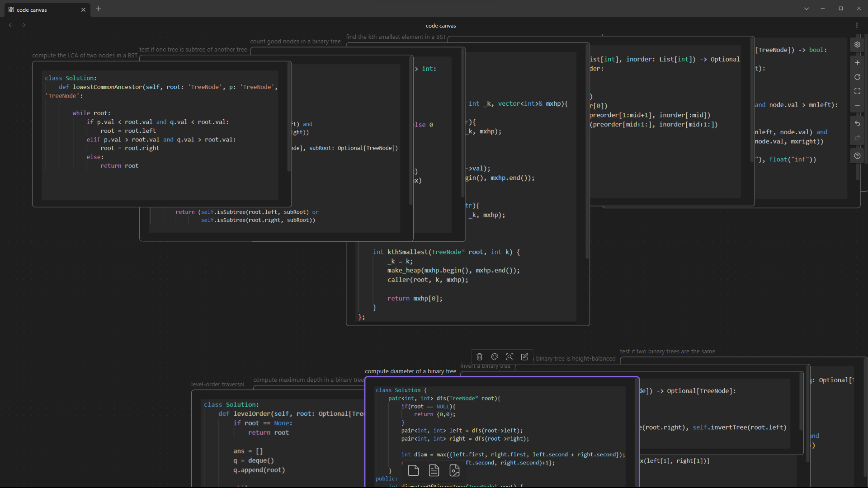The width and height of the screenshot is (868, 488).
Task: Zoom in on the canvas
Action: 857,63
